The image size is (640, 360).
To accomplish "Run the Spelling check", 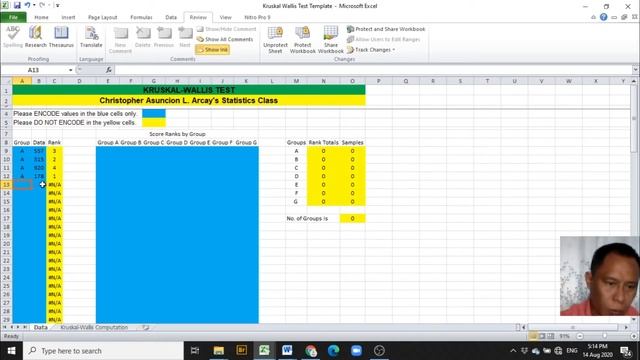I will [x=13, y=37].
